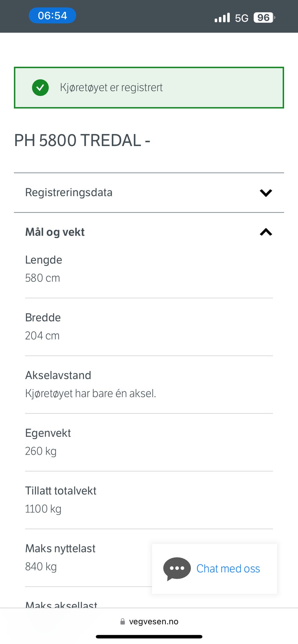Tap the 5G network indicator
298x644 pixels.
[x=242, y=18]
